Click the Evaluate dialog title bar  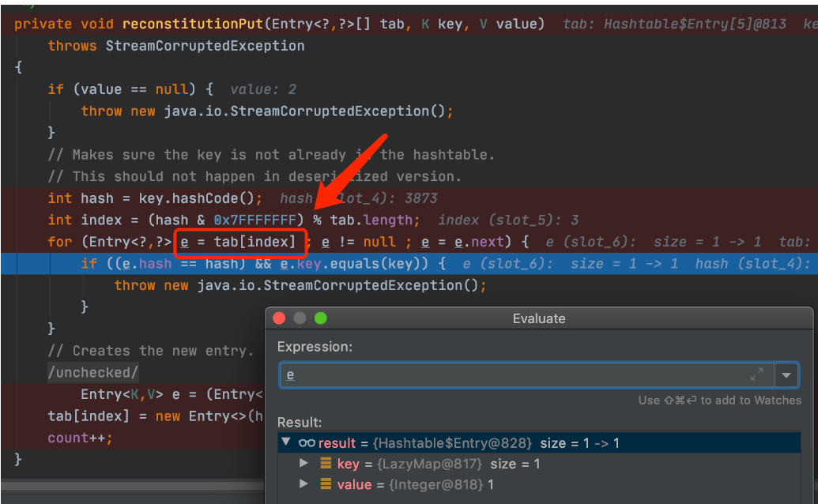click(539, 318)
